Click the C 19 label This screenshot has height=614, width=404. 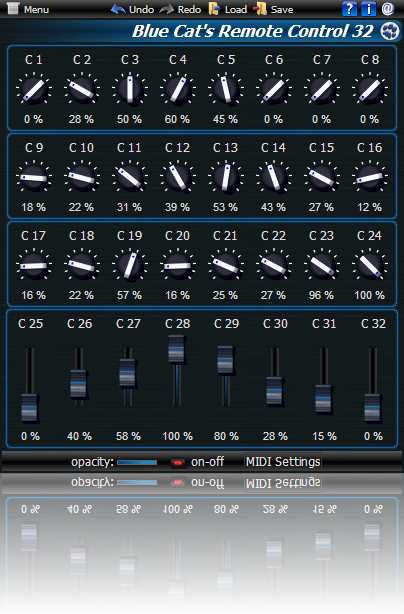pos(130,236)
